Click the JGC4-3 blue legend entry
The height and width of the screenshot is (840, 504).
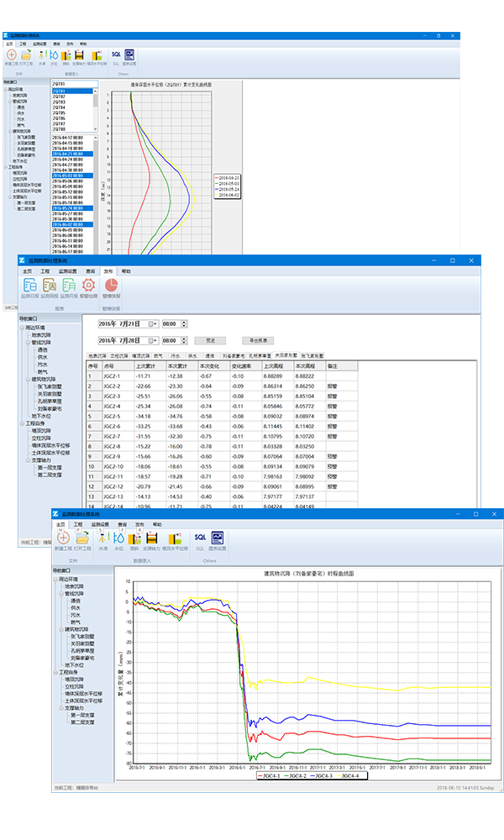click(321, 775)
